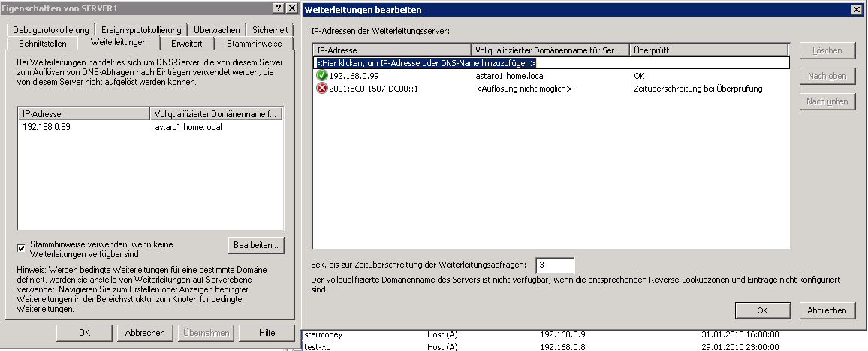Click the help question mark button in the title bar

point(276,8)
